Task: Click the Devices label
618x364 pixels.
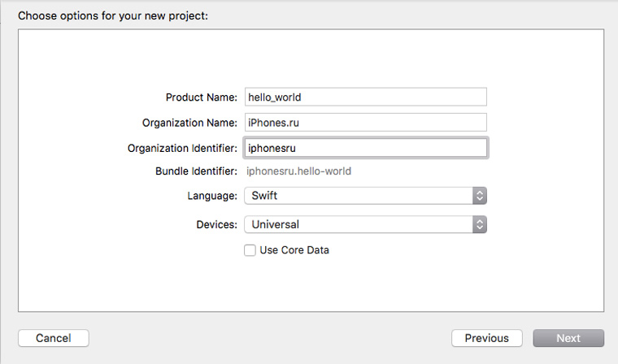Action: click(x=217, y=225)
